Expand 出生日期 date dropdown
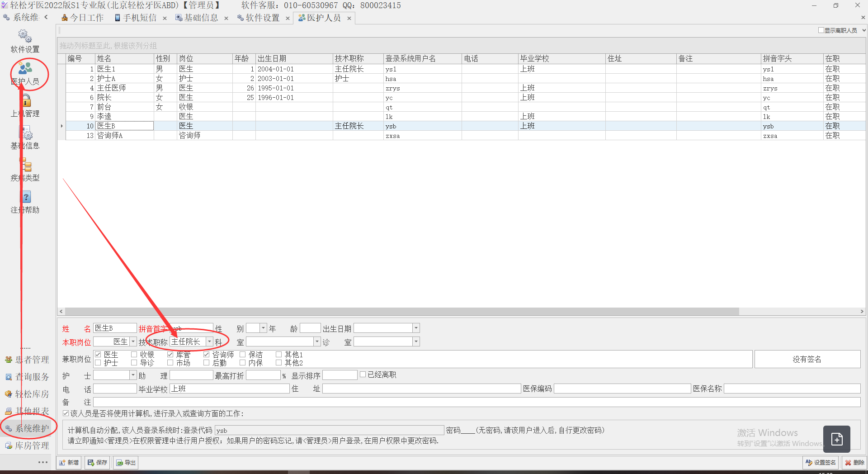The height and width of the screenshot is (474, 868). [416, 328]
